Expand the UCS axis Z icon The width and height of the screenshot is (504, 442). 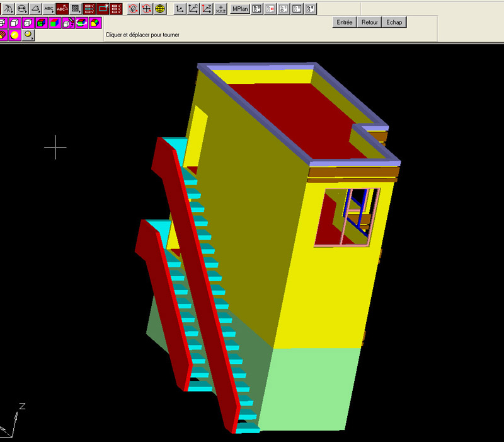[207, 9]
